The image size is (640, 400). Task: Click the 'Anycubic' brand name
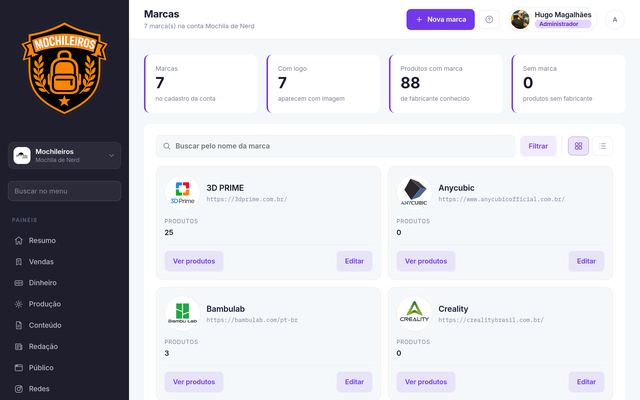point(456,188)
